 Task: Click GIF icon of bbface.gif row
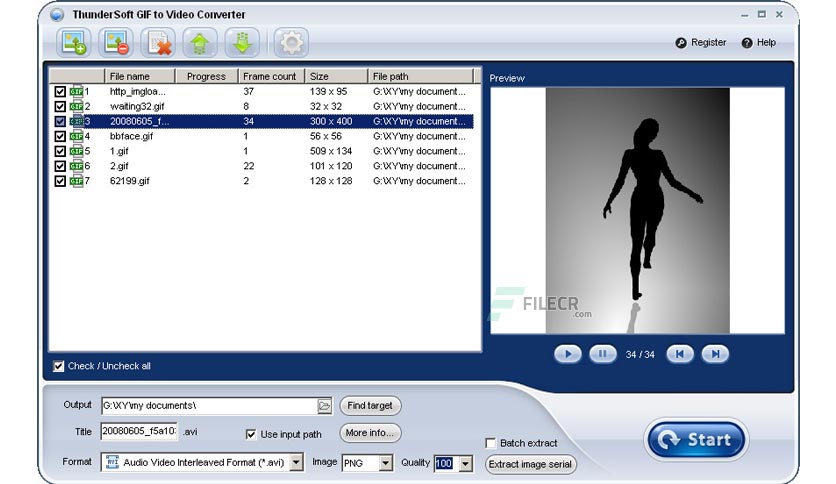[x=77, y=136]
